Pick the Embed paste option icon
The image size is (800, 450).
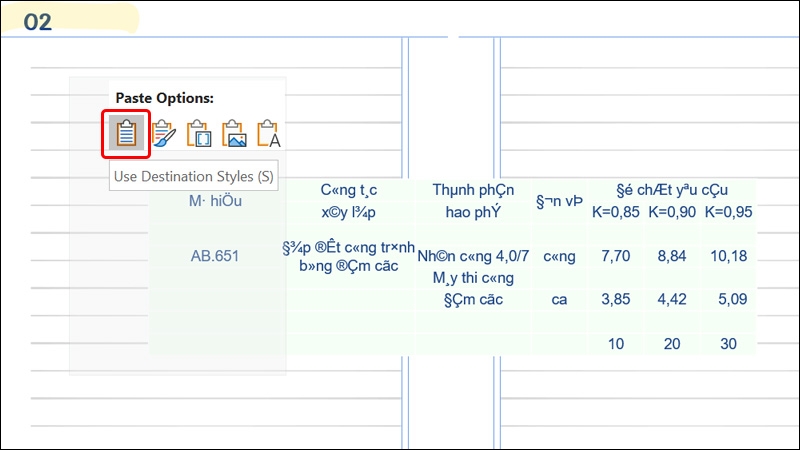point(198,133)
